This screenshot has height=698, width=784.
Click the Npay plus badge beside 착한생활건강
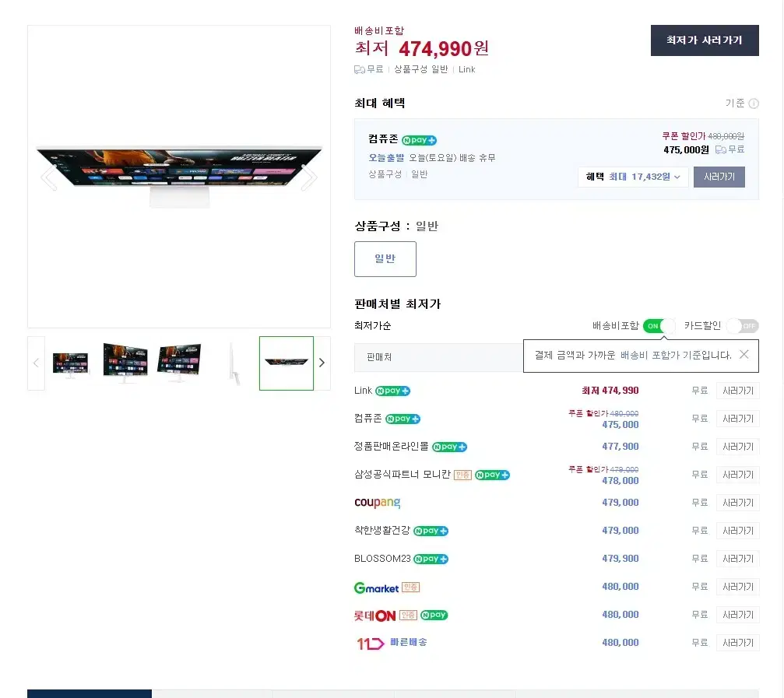[x=431, y=531]
